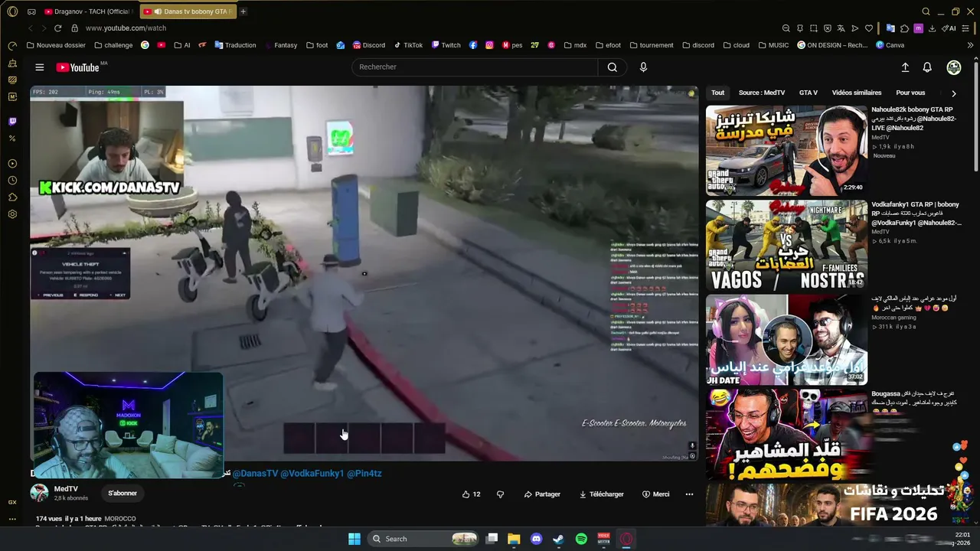The width and height of the screenshot is (980, 551).
Task: Select the Tout filter chip
Action: click(717, 93)
